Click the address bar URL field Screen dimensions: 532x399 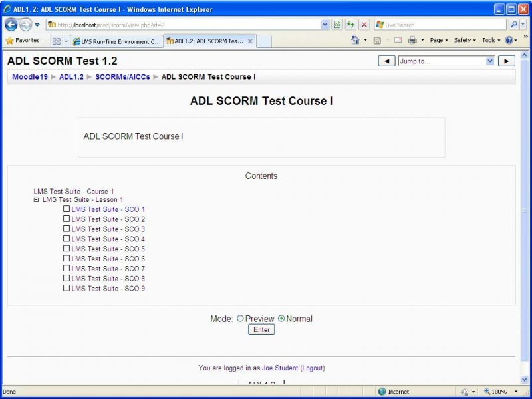184,25
